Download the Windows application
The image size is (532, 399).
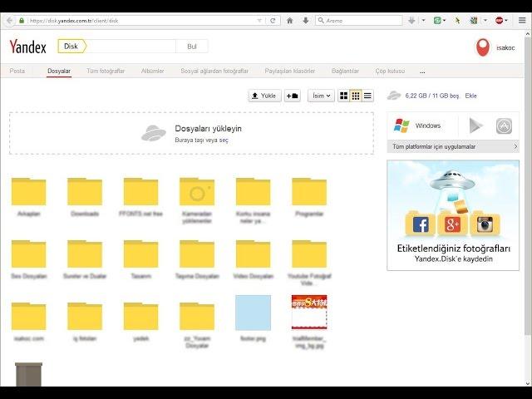tap(417, 126)
